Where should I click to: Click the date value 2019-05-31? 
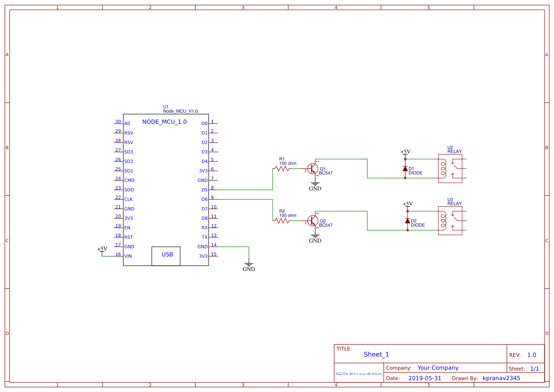(426, 378)
